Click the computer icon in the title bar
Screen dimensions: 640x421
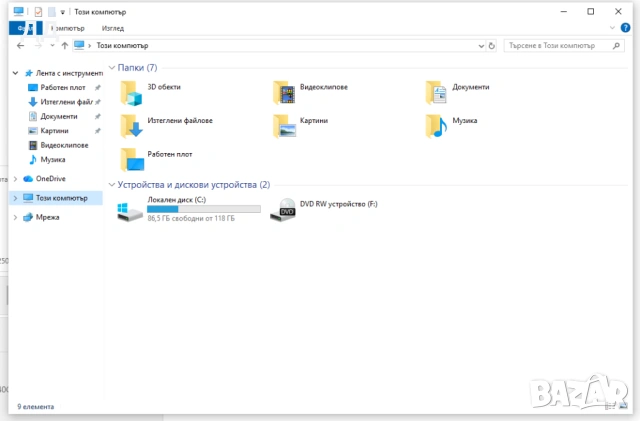click(x=18, y=11)
